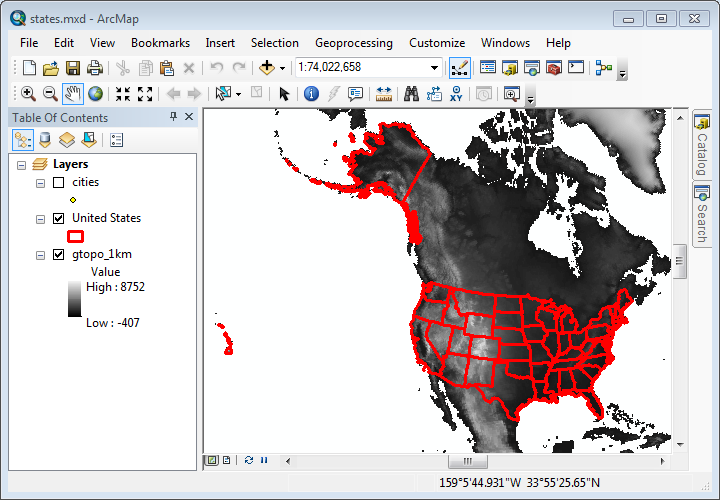Open the Go To XY tool
Viewport: 720px width, 500px height.
[x=457, y=94]
